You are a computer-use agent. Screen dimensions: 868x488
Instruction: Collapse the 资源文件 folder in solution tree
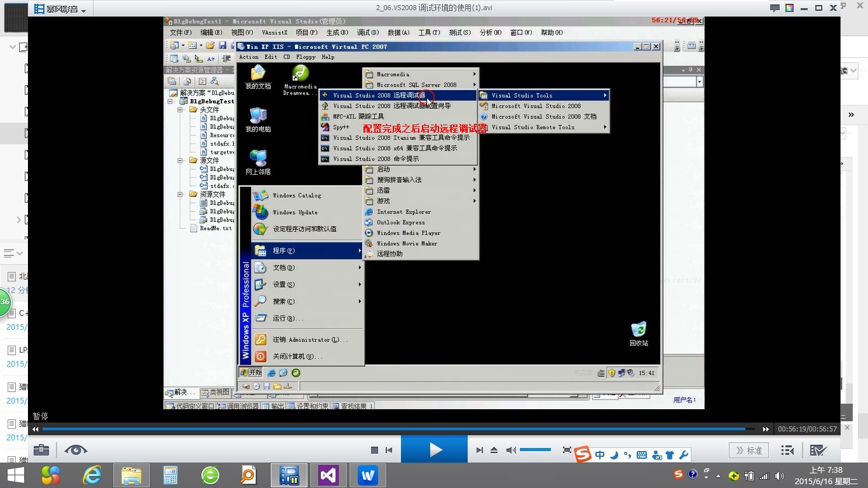181,194
